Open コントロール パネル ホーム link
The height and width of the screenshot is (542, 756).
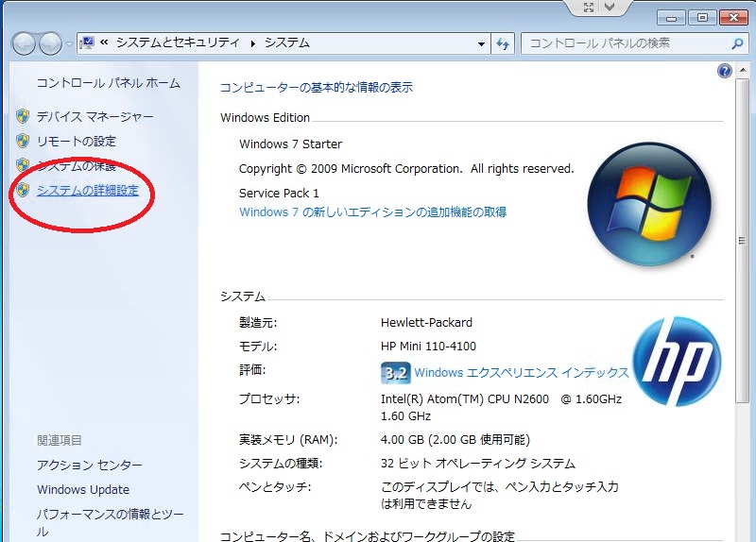(x=109, y=83)
